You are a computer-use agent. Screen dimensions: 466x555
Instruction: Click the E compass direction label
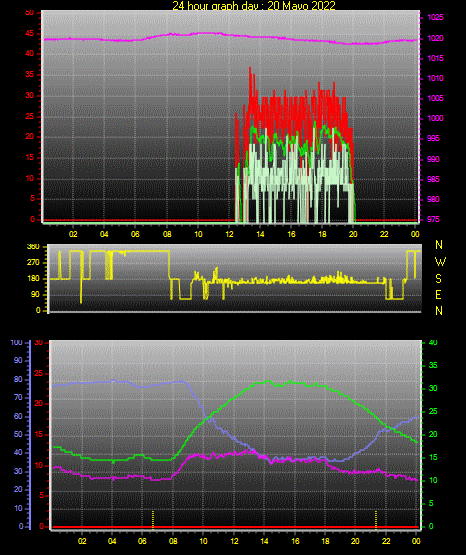coord(438,294)
